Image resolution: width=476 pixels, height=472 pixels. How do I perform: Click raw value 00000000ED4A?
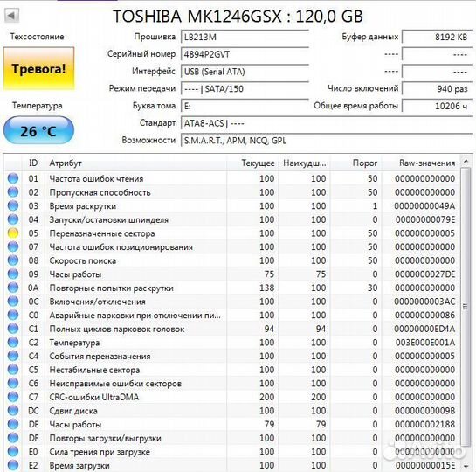tap(424, 329)
